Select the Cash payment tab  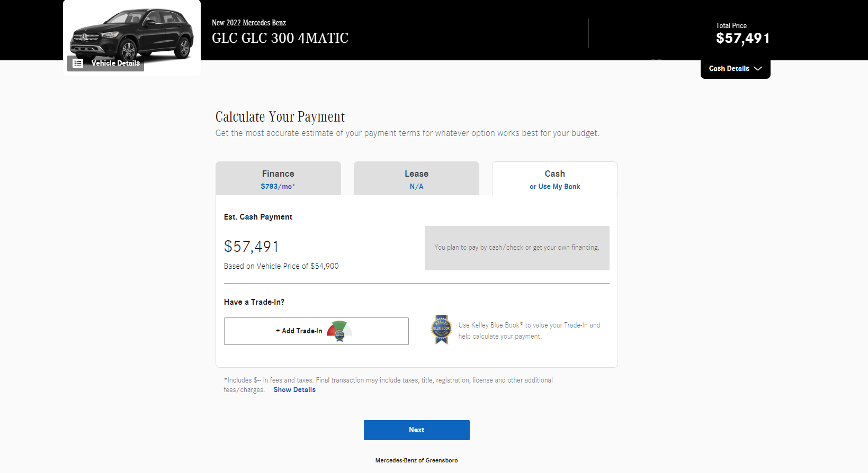[554, 179]
